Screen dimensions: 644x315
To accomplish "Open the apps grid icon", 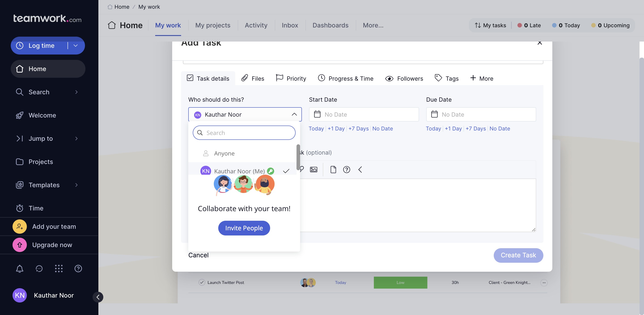I will 59,269.
